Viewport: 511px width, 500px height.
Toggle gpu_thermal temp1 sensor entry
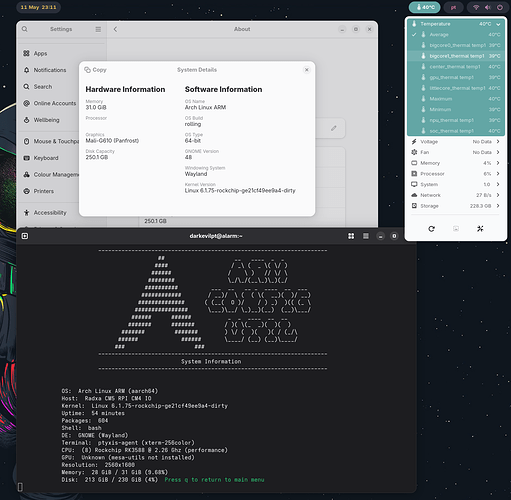coord(456,77)
